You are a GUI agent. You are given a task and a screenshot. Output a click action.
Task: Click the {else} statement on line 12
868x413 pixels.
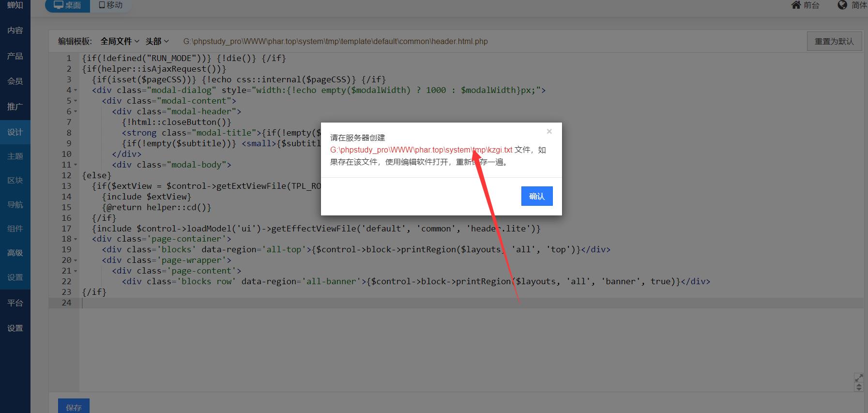point(97,175)
